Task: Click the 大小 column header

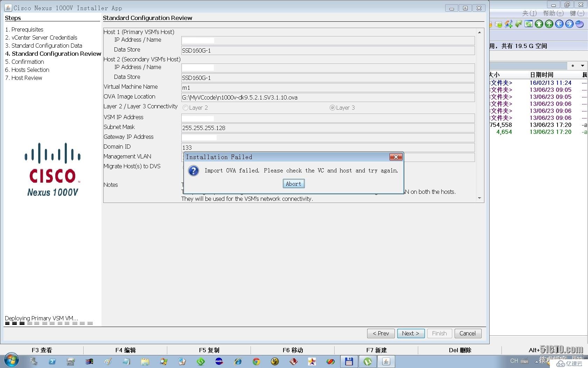Action: pyautogui.click(x=495, y=75)
